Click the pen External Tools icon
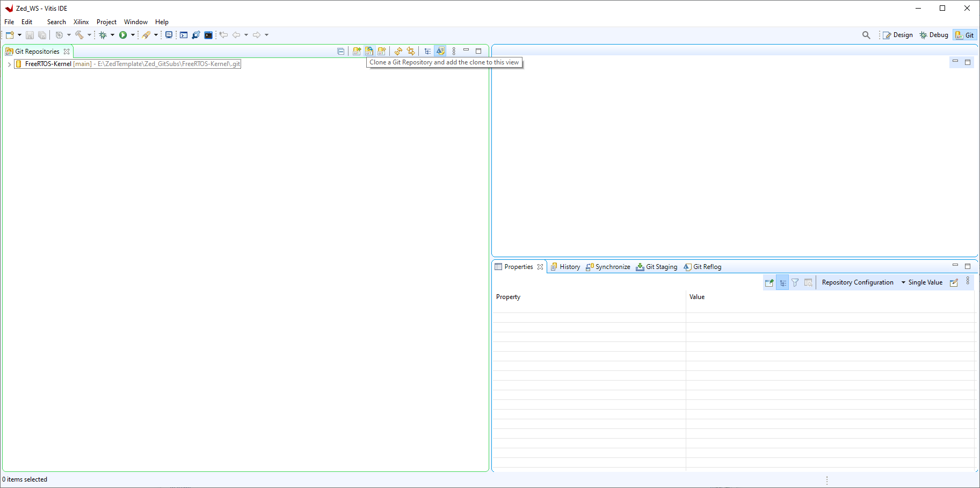The width and height of the screenshot is (980, 488). pos(146,35)
